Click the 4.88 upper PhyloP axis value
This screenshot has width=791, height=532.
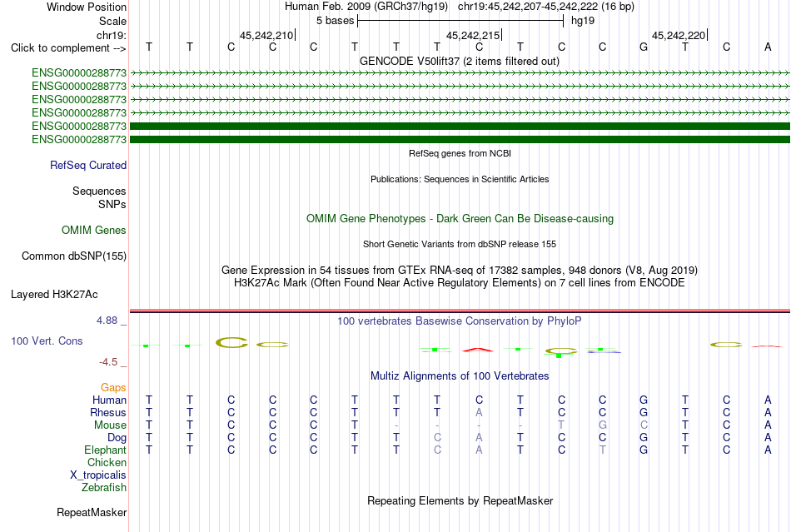tap(107, 321)
